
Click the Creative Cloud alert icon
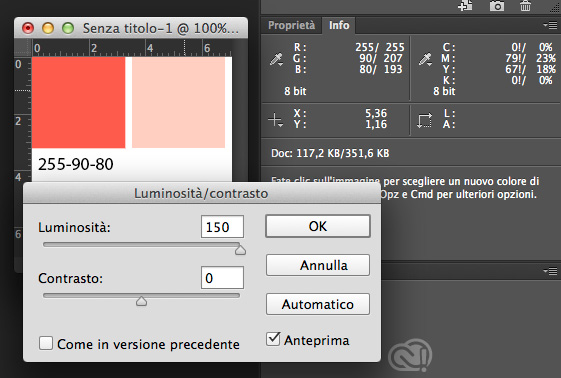click(410, 355)
